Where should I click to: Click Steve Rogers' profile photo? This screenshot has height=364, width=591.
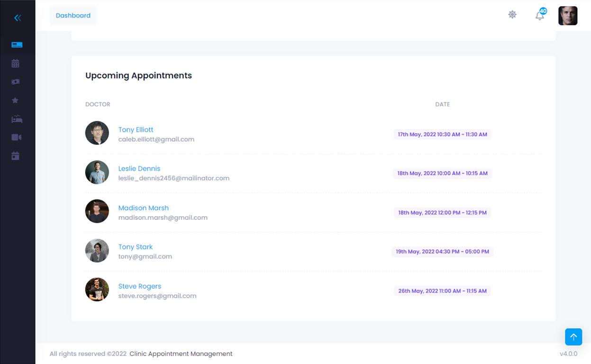click(97, 290)
